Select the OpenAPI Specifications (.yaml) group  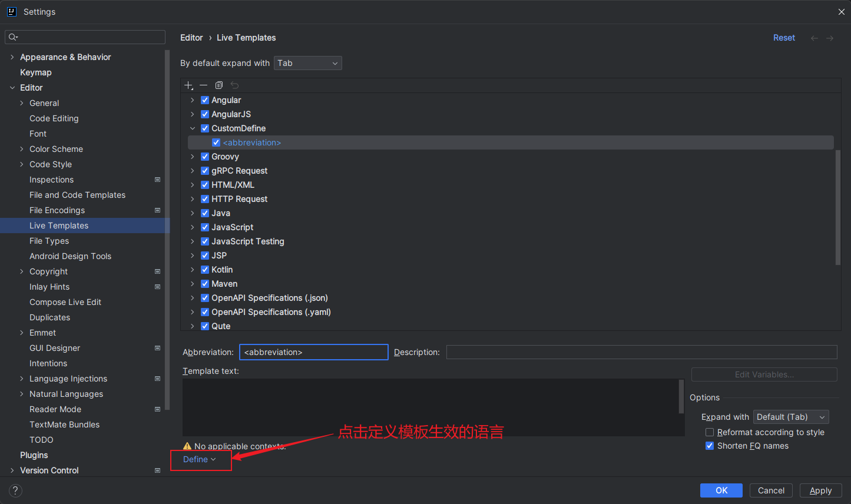(x=271, y=312)
